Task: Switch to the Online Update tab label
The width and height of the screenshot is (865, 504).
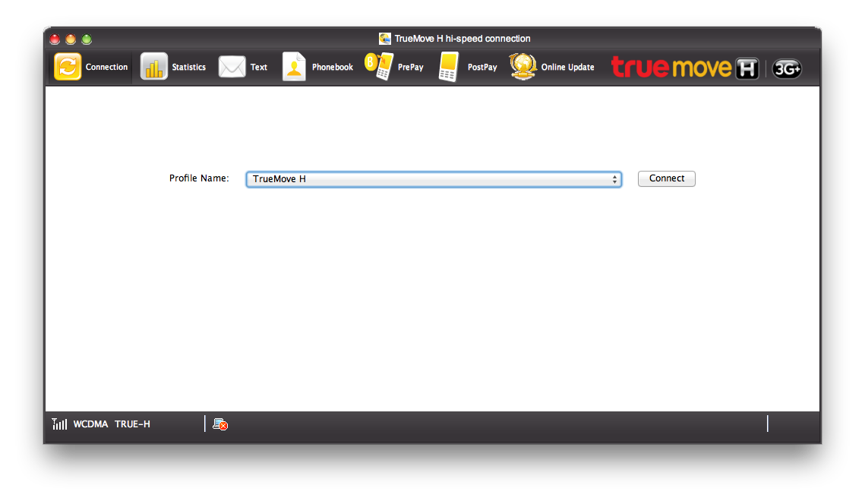Action: (x=567, y=68)
